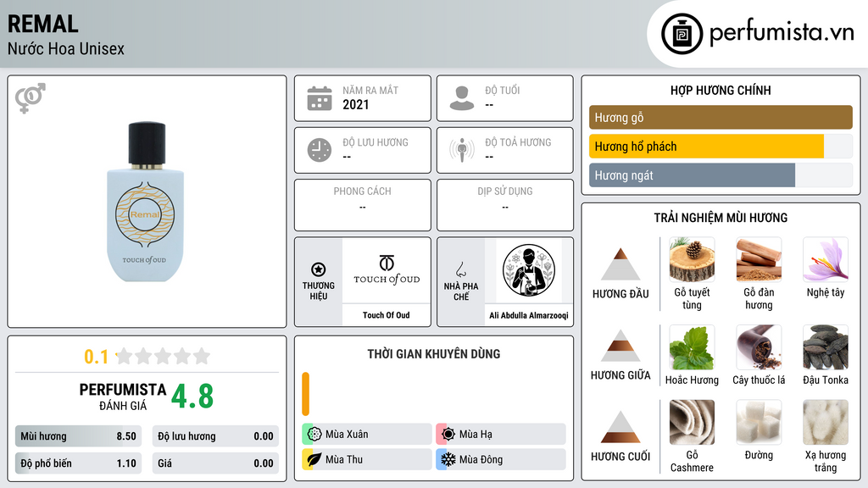Click the Mùa Hạ season button

(x=501, y=434)
